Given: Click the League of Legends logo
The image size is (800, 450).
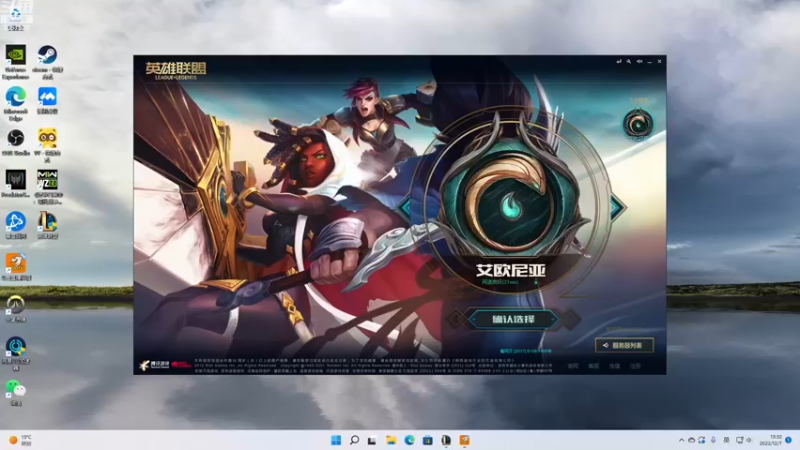Looking at the screenshot, I should pyautogui.click(x=176, y=70).
